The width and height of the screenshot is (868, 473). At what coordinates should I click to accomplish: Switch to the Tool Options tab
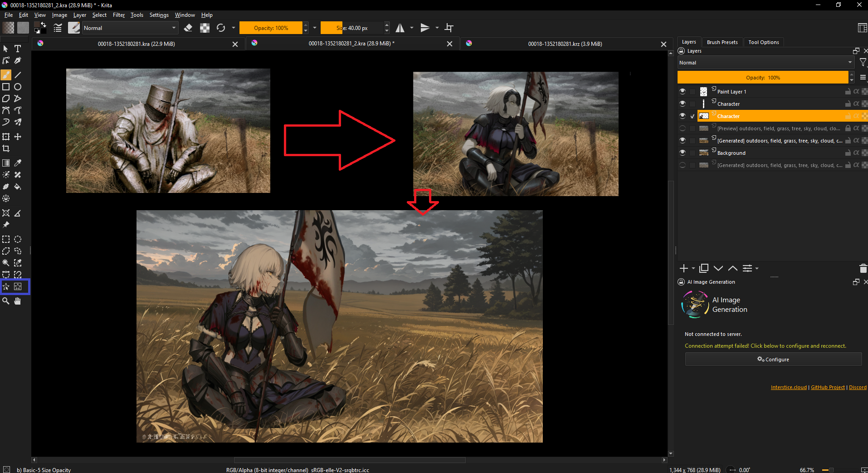(x=764, y=42)
